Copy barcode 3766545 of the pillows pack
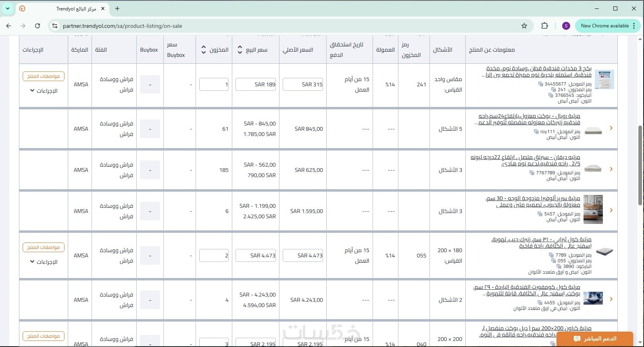644x347 pixels. [551, 95]
